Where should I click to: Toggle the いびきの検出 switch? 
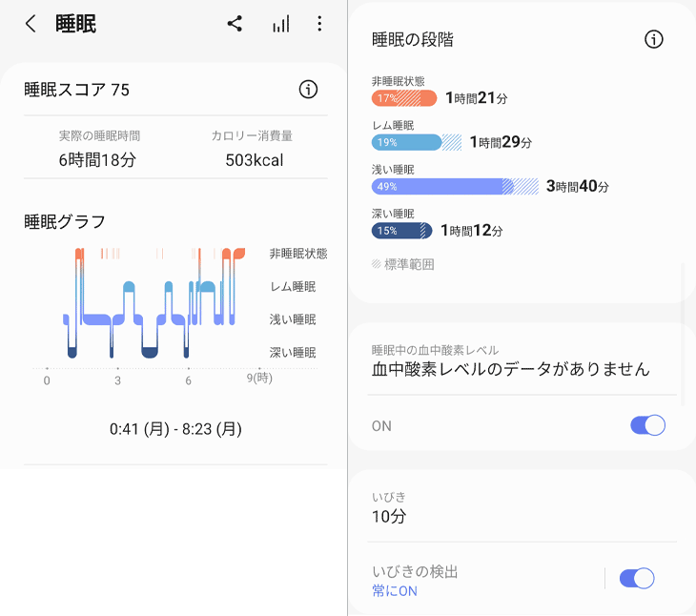637,578
